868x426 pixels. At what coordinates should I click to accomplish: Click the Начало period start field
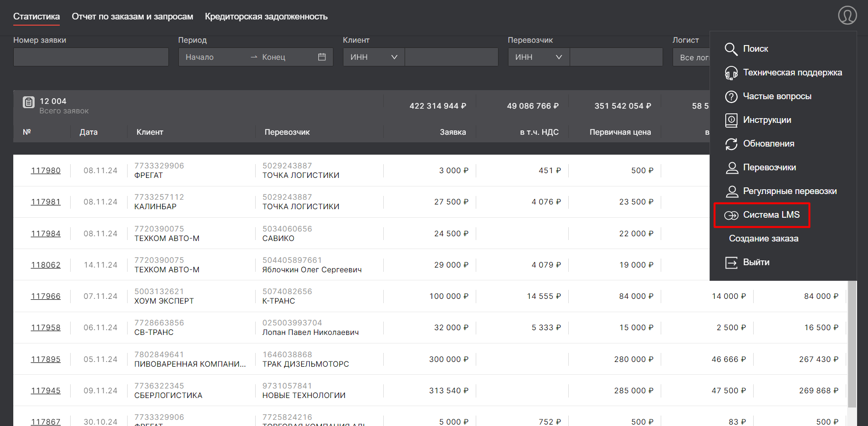point(213,57)
